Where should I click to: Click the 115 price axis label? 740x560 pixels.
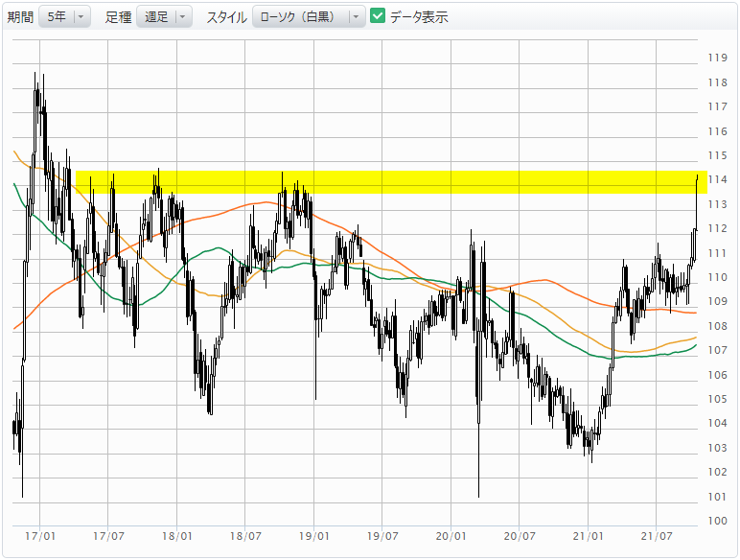717,155
